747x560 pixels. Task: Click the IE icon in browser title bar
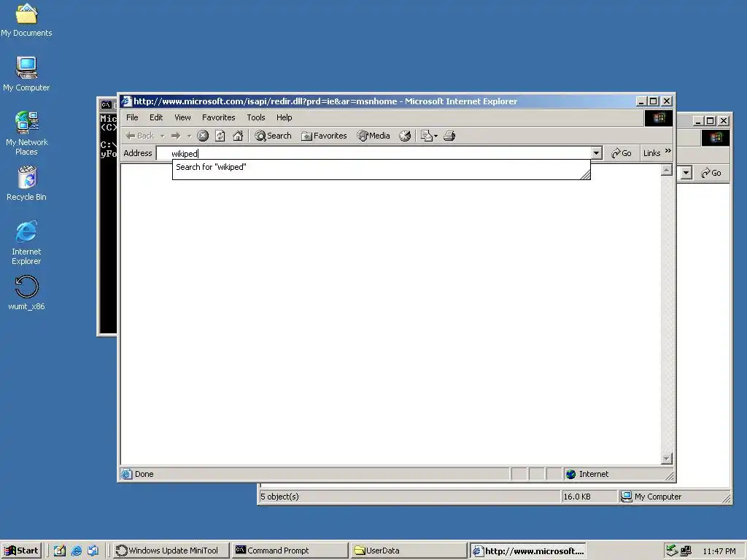pyautogui.click(x=126, y=101)
